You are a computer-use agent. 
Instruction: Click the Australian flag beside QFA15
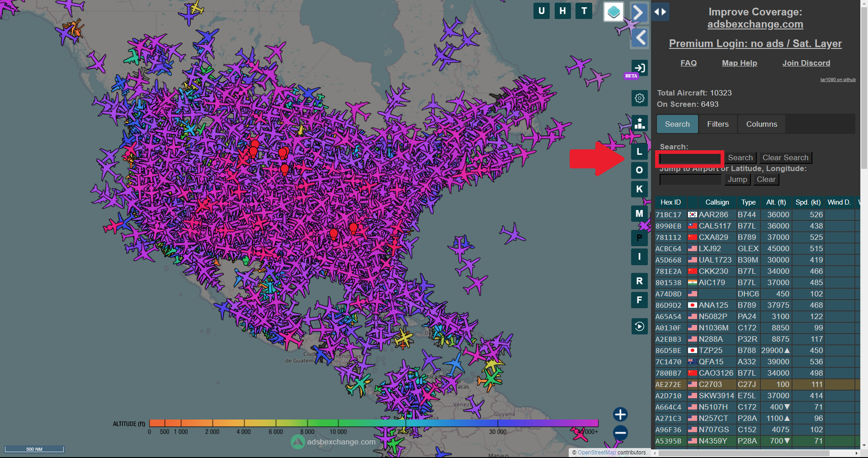(x=692, y=362)
